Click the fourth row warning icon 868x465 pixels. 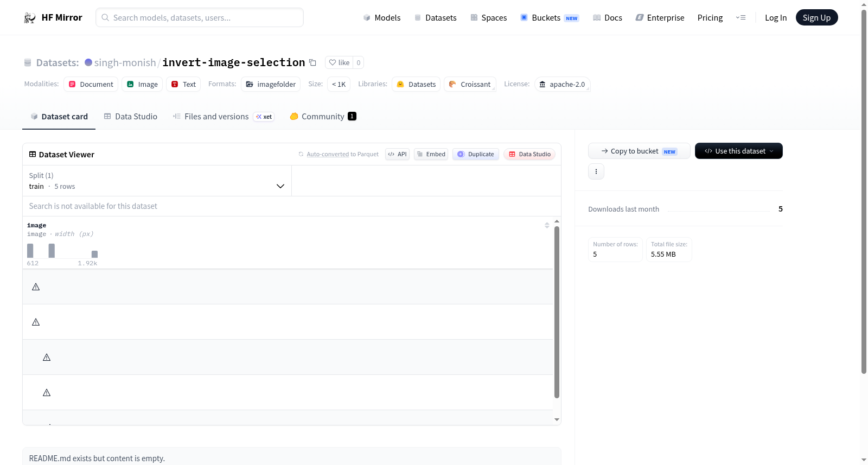[x=47, y=393]
